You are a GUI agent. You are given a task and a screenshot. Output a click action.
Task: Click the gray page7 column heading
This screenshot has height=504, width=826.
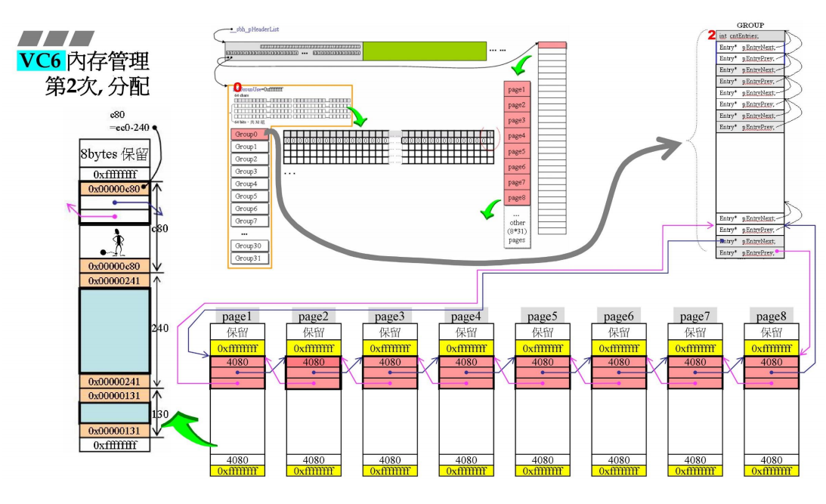[695, 316]
